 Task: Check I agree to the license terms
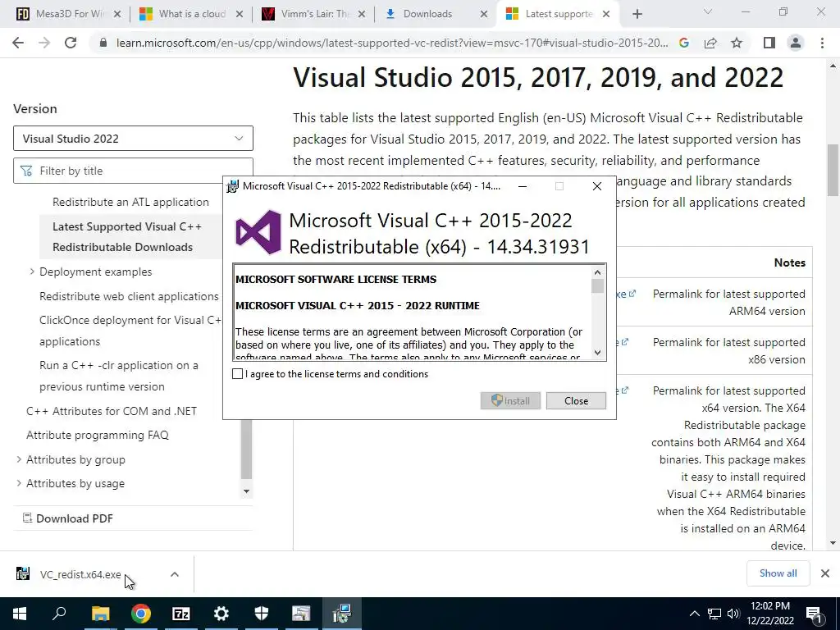coord(237,374)
